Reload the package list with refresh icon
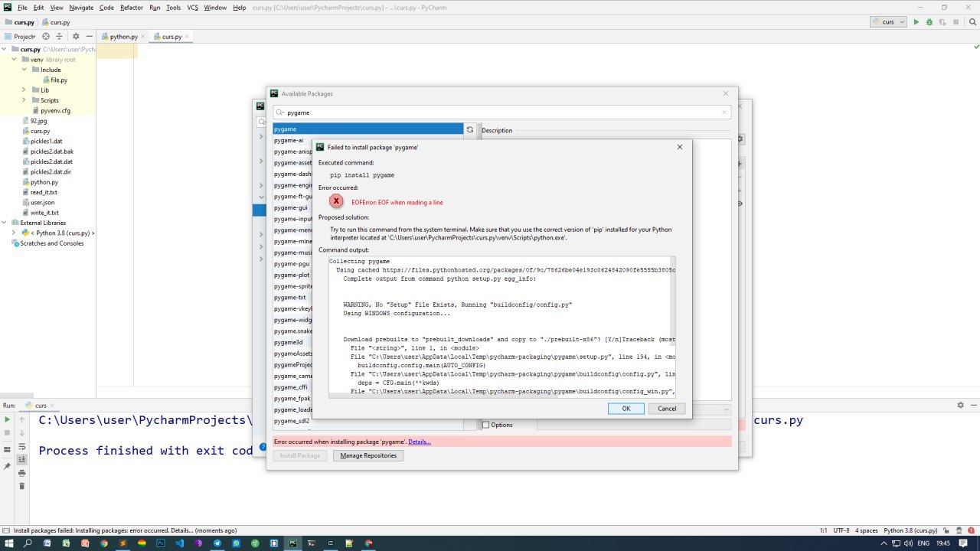The width and height of the screenshot is (980, 551). (470, 129)
